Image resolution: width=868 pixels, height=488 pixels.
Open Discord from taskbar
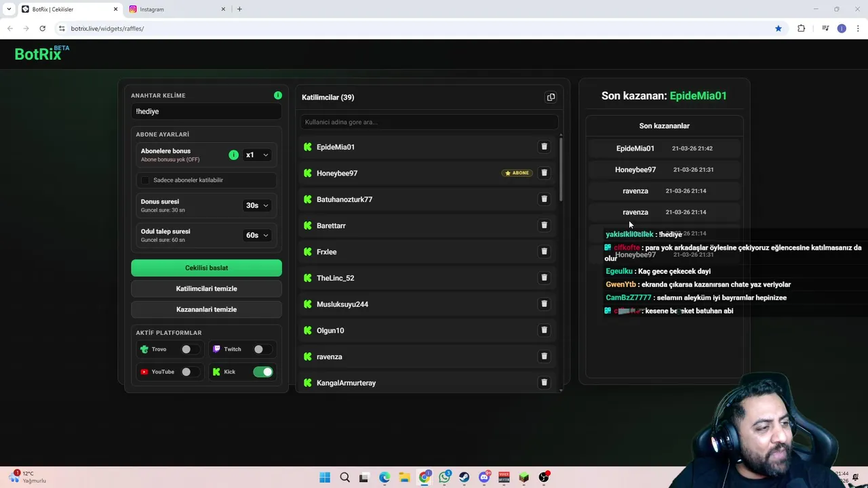coord(484,477)
